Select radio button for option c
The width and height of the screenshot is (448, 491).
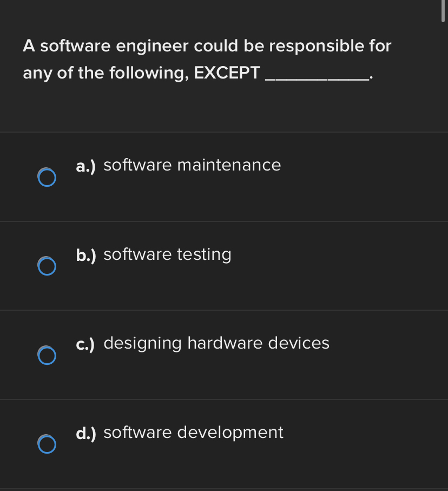tap(47, 356)
